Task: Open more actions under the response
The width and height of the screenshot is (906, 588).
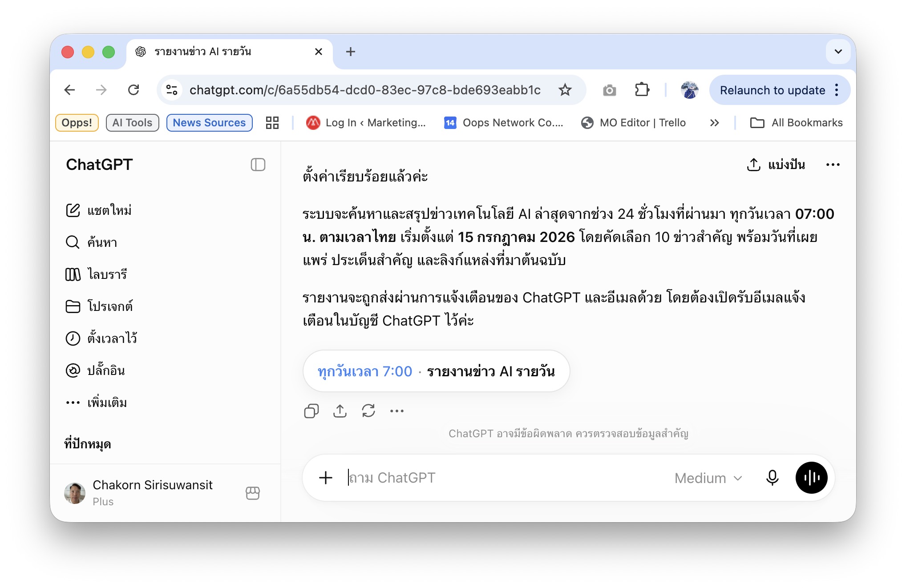Action: coord(397,411)
